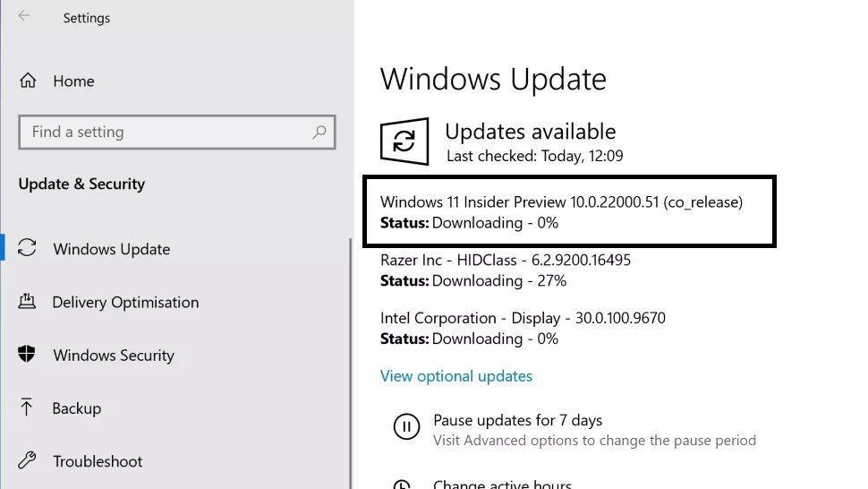Open Change active hours option
Viewport: 868px width, 489px height.
[502, 484]
